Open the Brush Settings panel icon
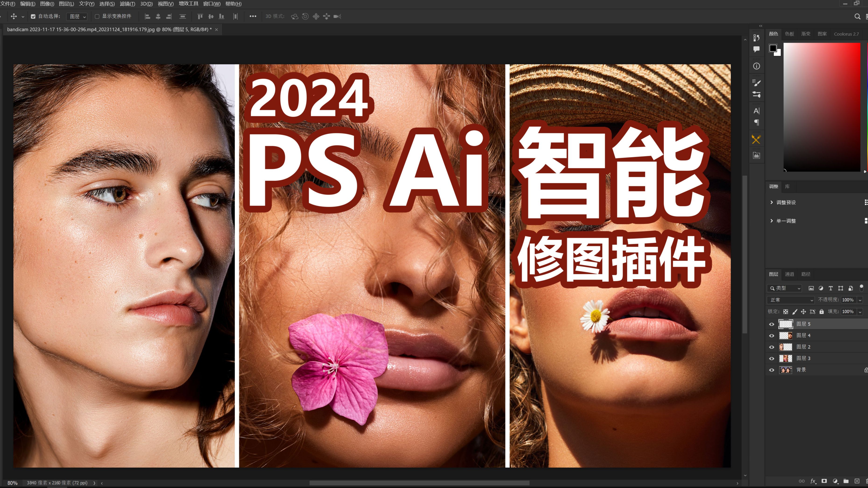The height and width of the screenshot is (488, 868). coord(756,83)
